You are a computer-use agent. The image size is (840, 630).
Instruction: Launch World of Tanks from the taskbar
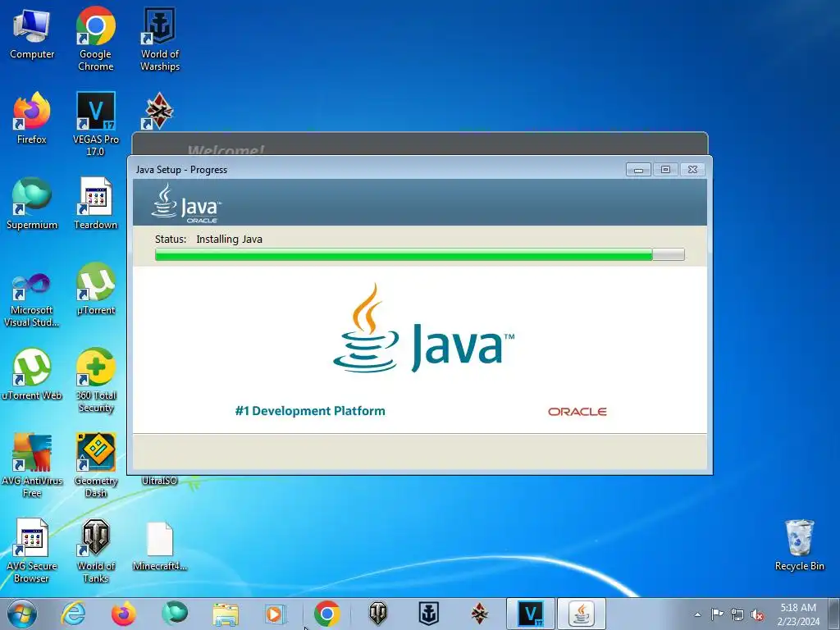tap(377, 614)
